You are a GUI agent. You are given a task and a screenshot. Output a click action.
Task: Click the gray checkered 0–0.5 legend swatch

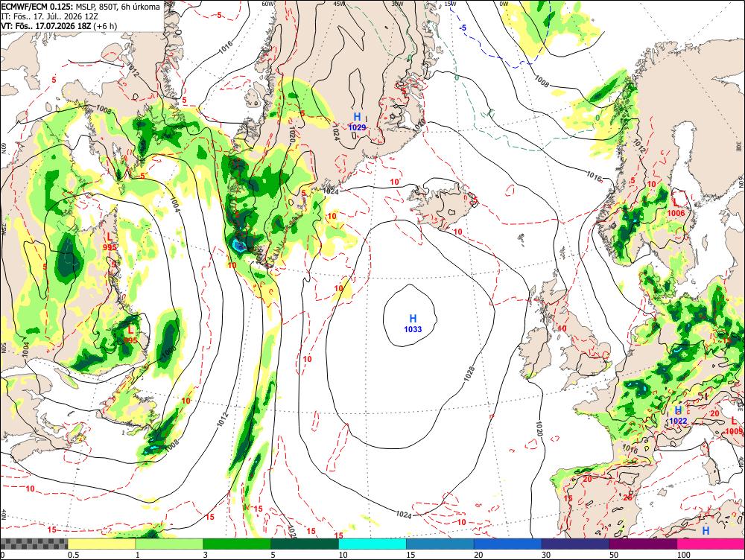tap(34, 544)
